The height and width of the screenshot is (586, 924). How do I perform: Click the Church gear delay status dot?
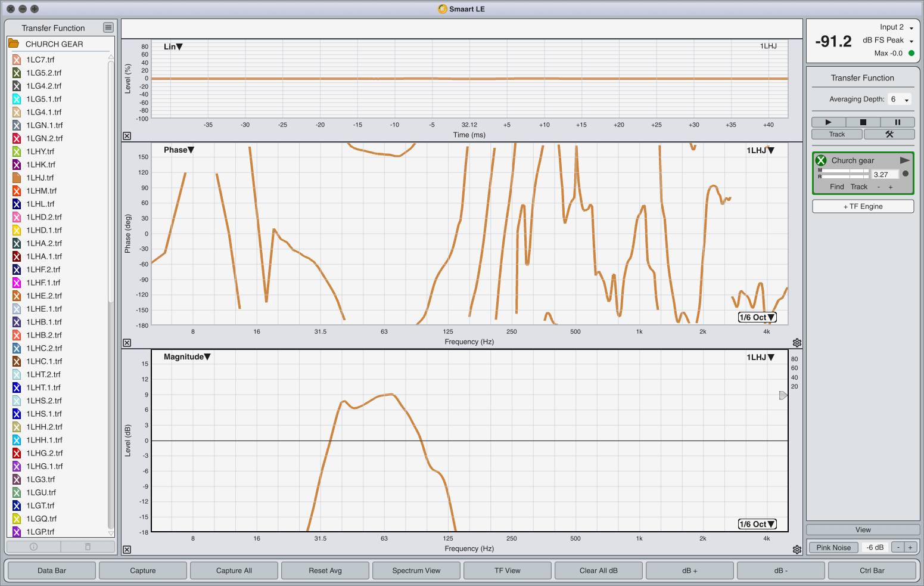[906, 174]
